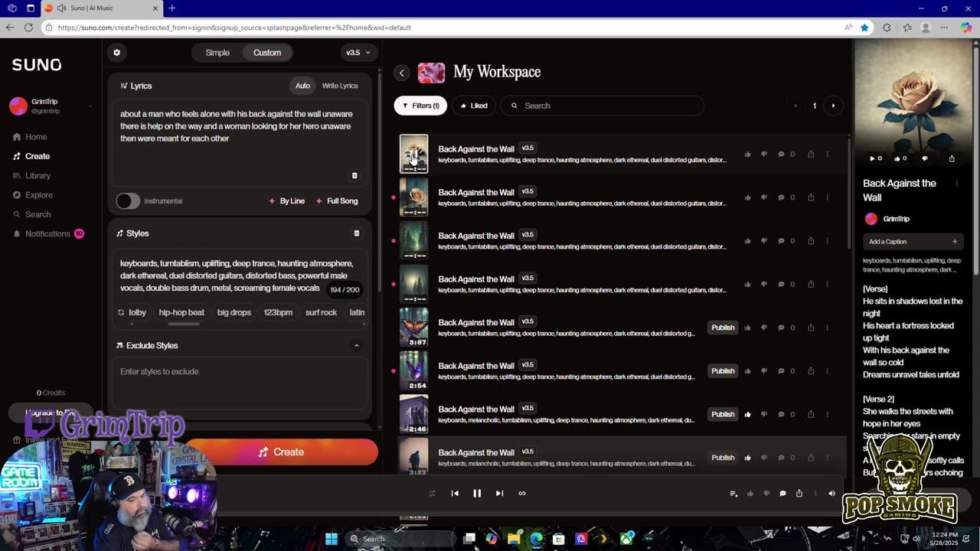Open the more options menu of the first track

(827, 154)
